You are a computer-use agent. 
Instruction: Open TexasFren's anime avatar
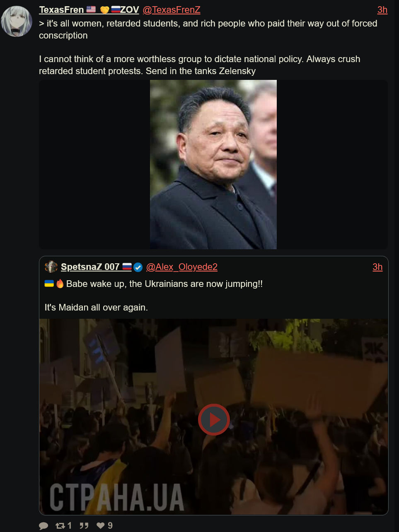[x=17, y=21]
